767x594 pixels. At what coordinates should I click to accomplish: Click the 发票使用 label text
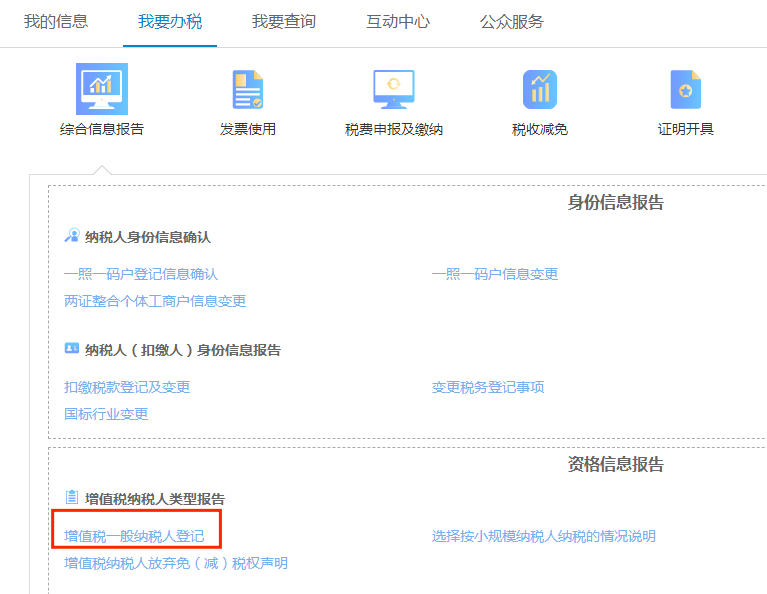pyautogui.click(x=248, y=129)
